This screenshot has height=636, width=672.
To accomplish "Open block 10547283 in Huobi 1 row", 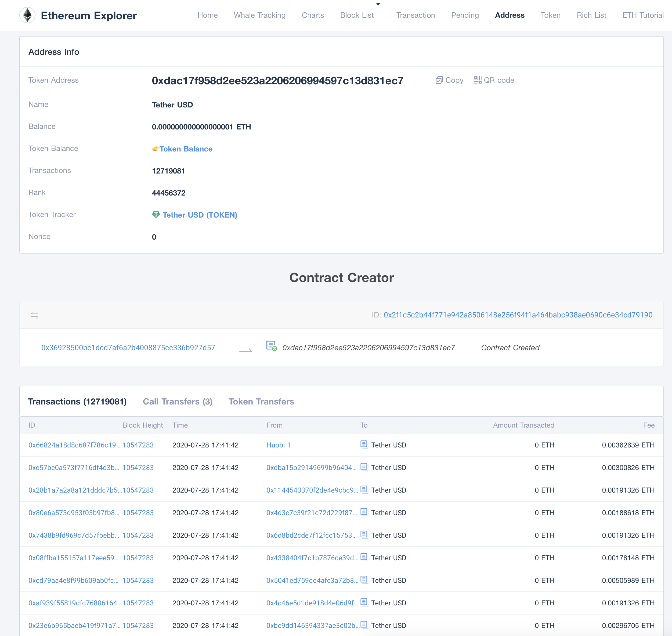I will [x=138, y=445].
